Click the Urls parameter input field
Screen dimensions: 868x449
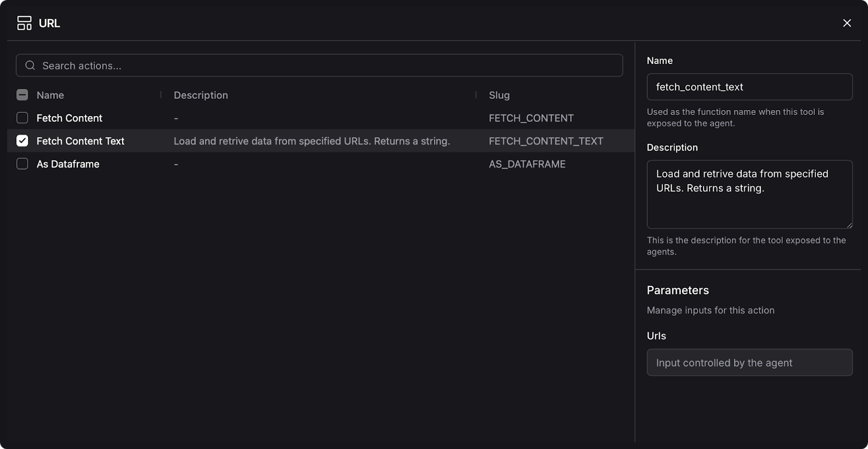coord(749,362)
